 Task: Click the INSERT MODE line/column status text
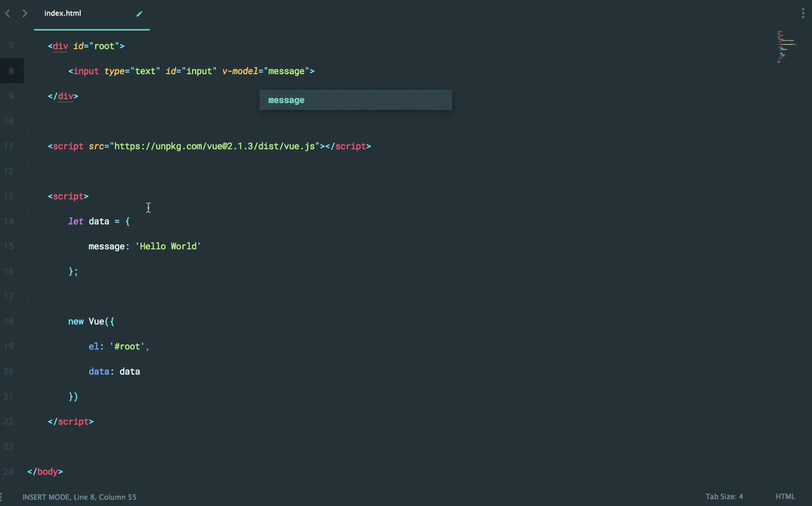(80, 497)
